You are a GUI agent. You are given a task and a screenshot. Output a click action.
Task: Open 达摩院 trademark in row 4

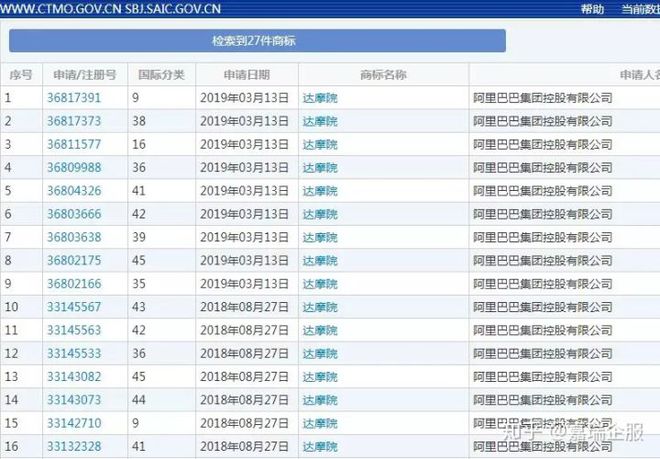[x=320, y=167]
